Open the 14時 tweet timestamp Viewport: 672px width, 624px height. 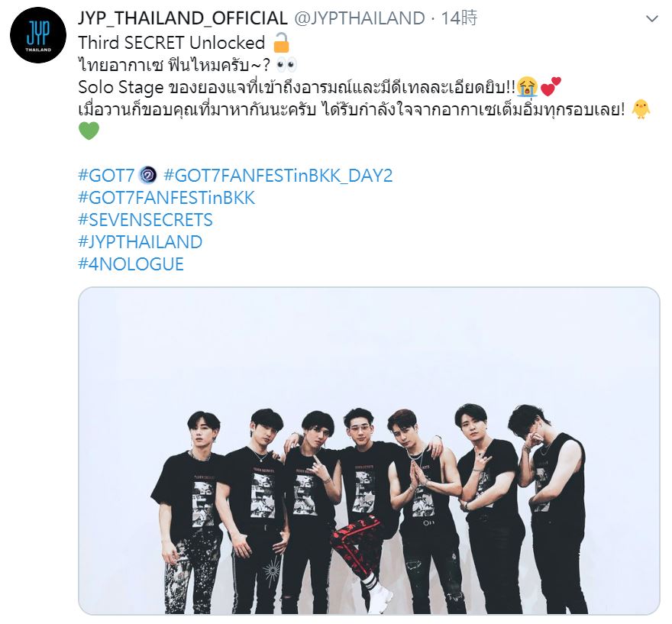pyautogui.click(x=459, y=18)
